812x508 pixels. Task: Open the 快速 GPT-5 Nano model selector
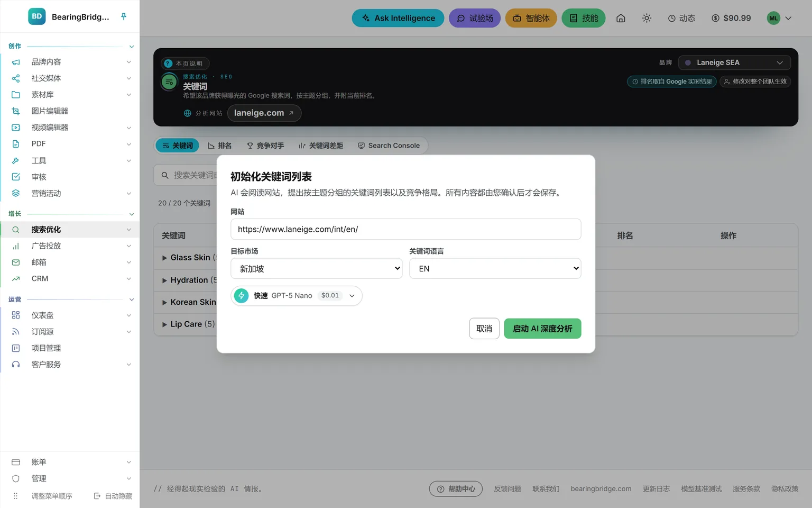297,296
